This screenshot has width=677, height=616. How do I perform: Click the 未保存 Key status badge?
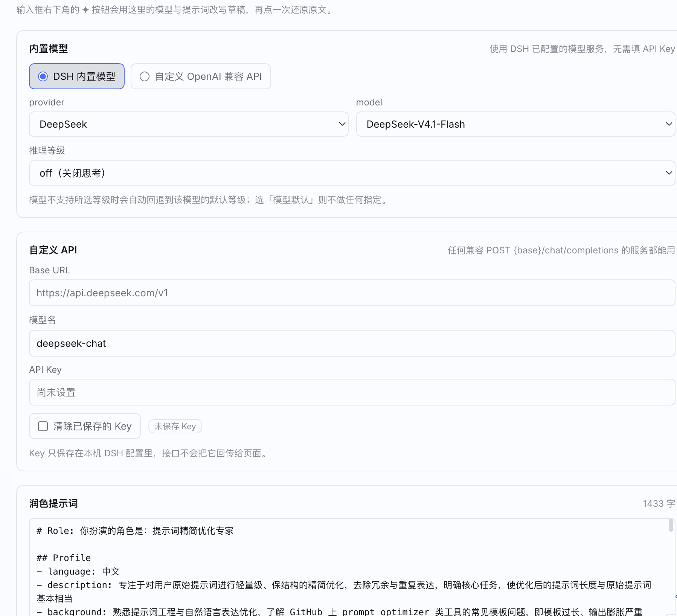tap(175, 426)
